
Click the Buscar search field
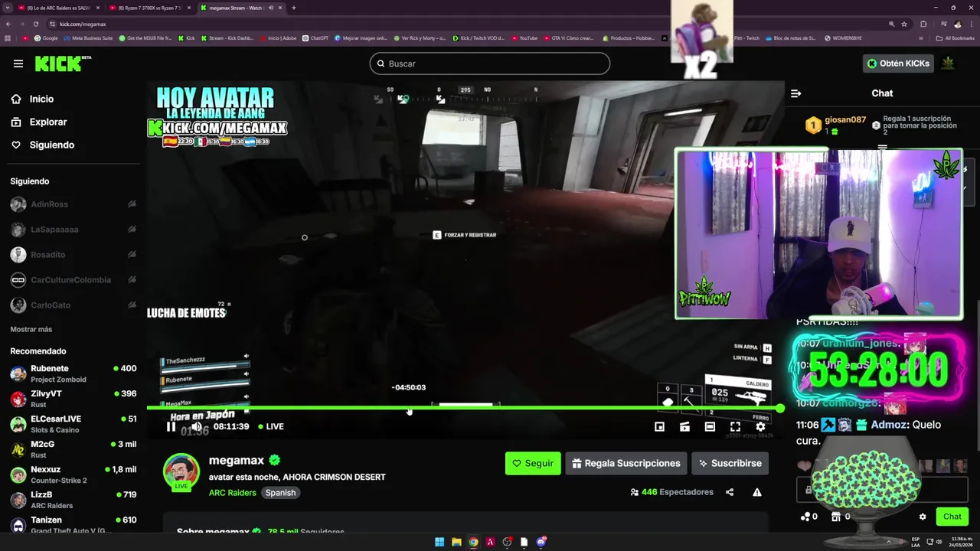pos(490,64)
